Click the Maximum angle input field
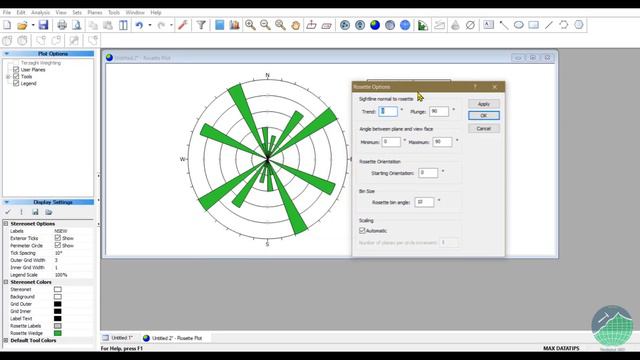Image resolution: width=640 pixels, height=360 pixels. click(x=442, y=142)
